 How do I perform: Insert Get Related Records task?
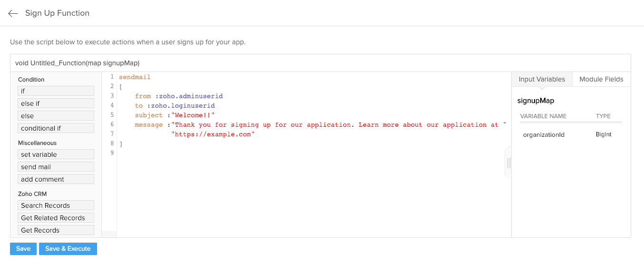coord(56,218)
